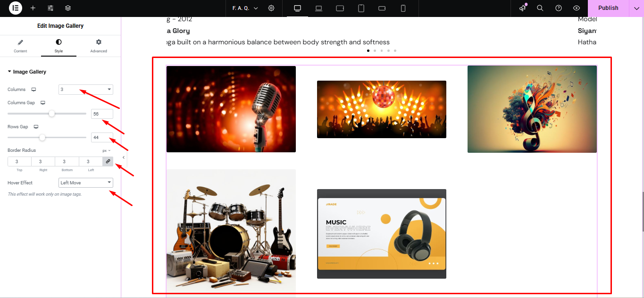644x298 pixels.
Task: Click the Edit Image Gallery title
Action: (x=60, y=26)
